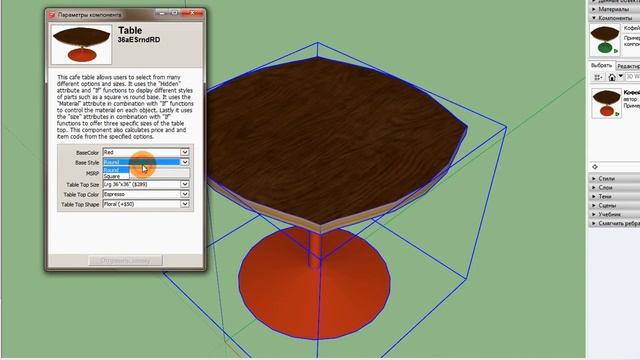Screen dimensions: 640x360
Task: Select the red-base coffee table in component list
Action: [607, 103]
